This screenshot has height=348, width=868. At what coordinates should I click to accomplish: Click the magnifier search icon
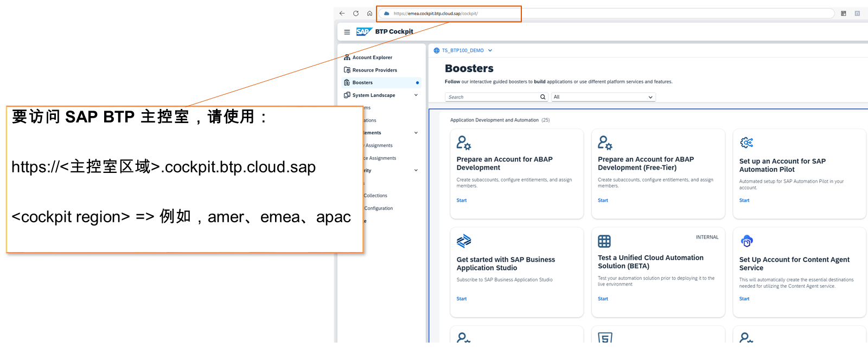(543, 97)
